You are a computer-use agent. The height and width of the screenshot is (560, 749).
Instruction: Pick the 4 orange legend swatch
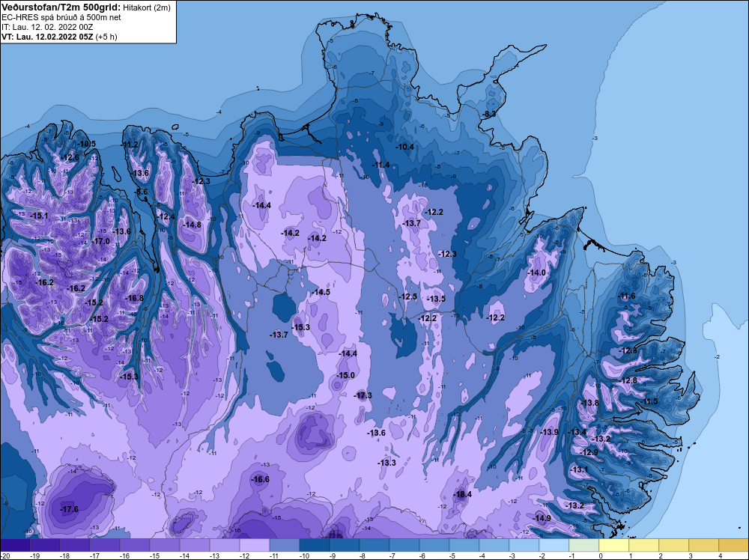click(x=734, y=545)
